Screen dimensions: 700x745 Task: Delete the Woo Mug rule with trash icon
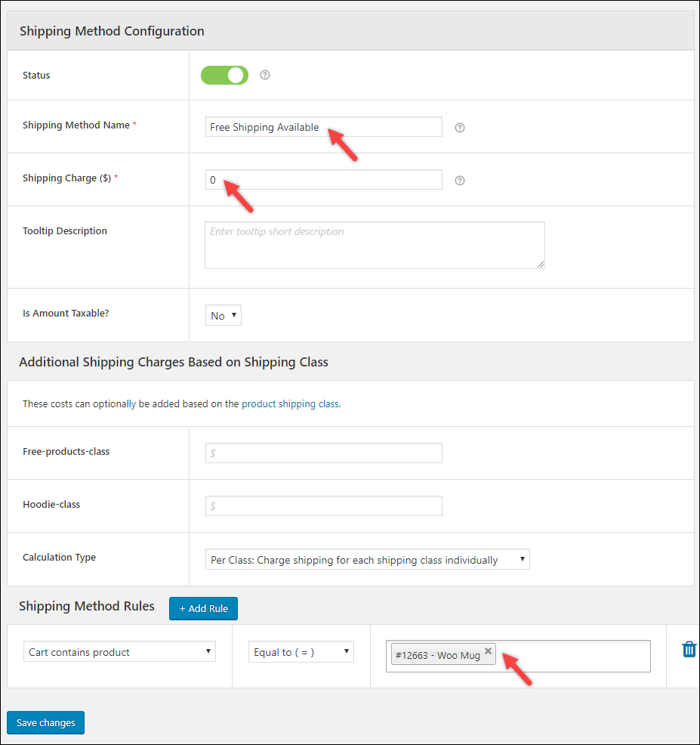pyautogui.click(x=689, y=649)
